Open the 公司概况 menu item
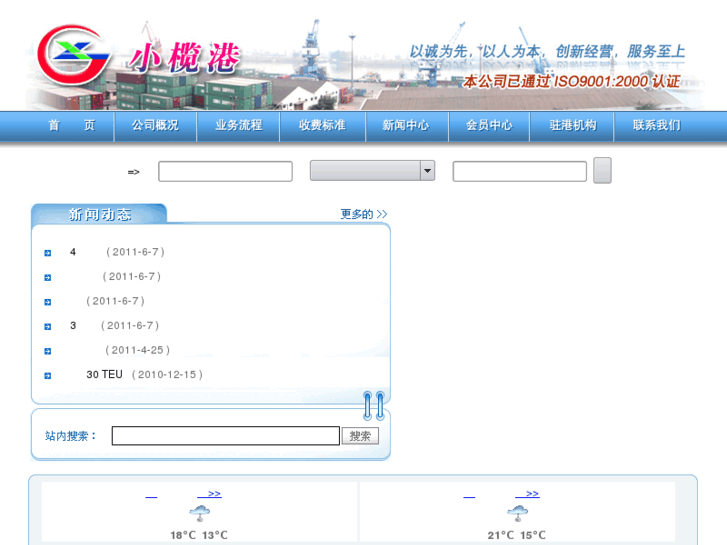The width and height of the screenshot is (727, 545). point(155,125)
